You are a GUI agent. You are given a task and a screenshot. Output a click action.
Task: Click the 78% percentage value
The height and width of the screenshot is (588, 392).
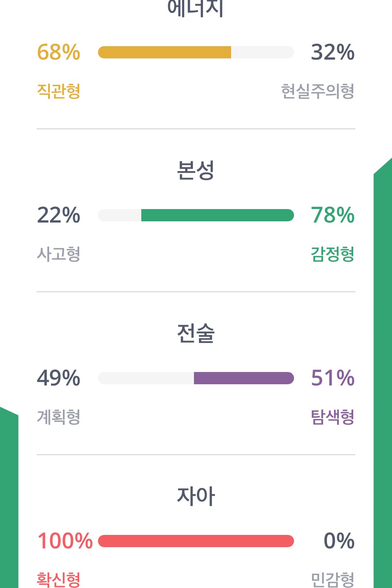point(332,215)
